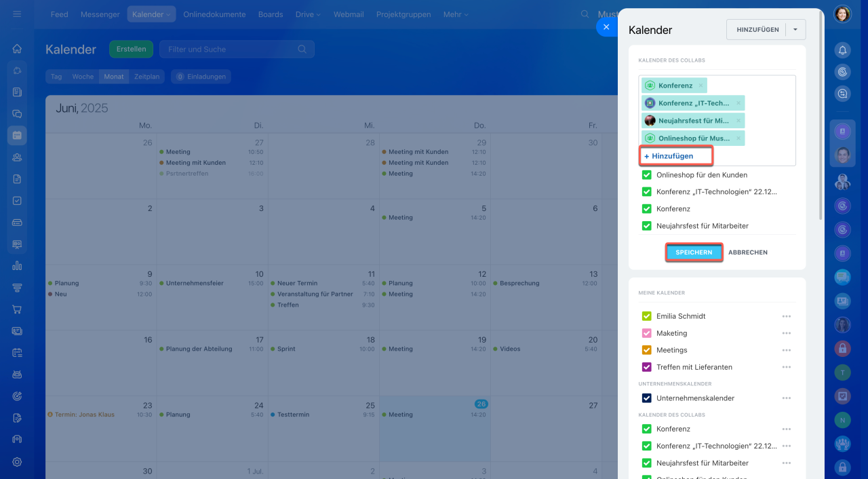Screen dimensions: 868x479
Task: Open Messenger in the top navigation
Action: coord(100,14)
